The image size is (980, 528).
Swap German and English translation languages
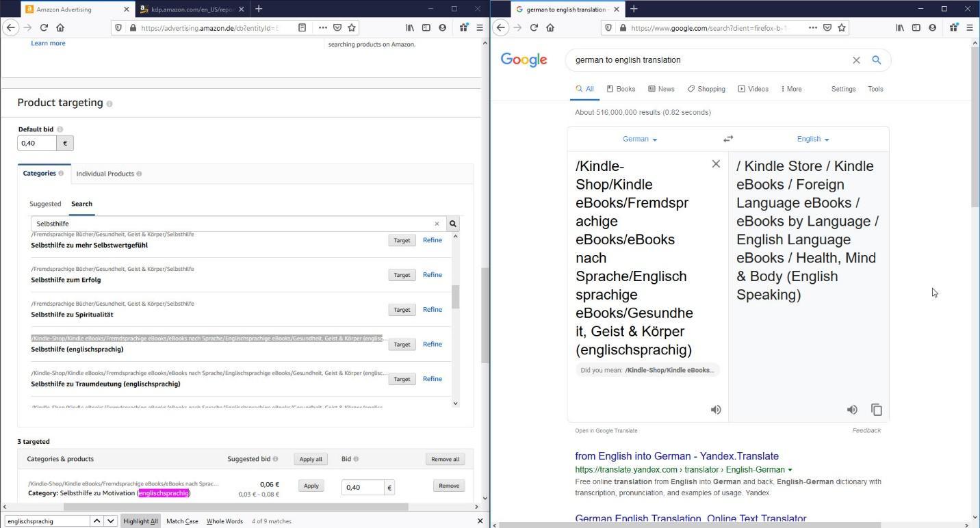[728, 139]
